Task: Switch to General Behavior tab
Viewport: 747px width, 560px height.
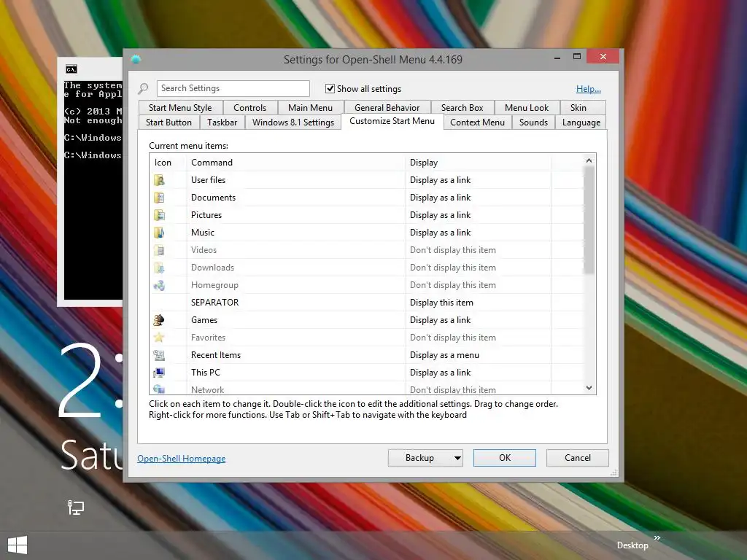Action: click(387, 108)
